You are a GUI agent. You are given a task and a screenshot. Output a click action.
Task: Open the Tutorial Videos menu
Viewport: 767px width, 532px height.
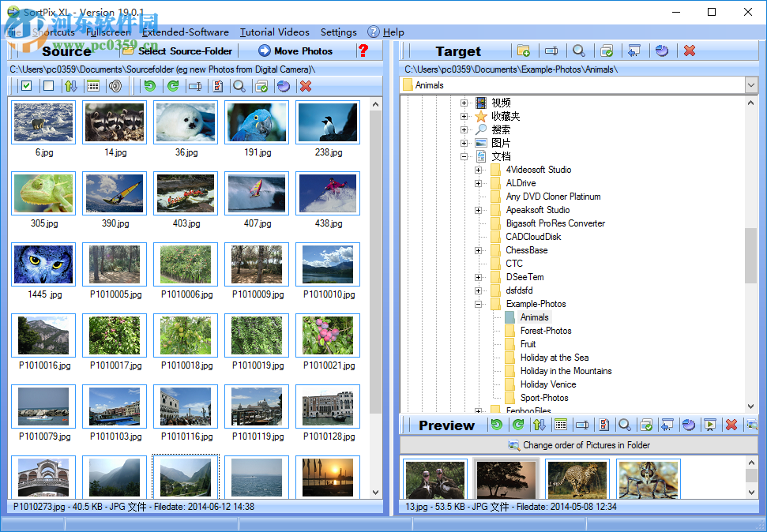tap(275, 32)
